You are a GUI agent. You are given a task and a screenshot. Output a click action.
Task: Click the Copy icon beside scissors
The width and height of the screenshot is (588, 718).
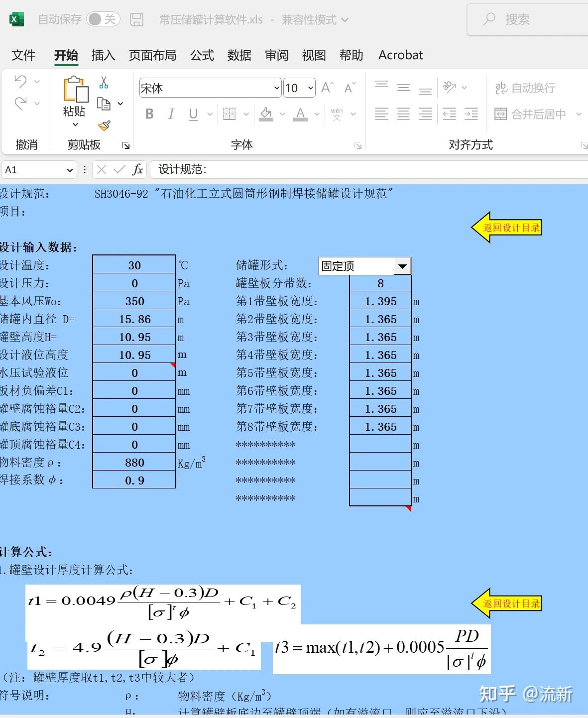pos(104,103)
